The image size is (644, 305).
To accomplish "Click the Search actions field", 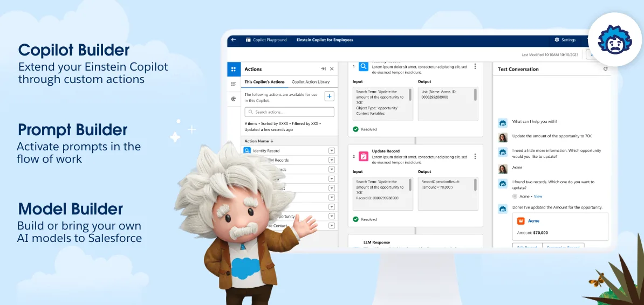I will pyautogui.click(x=289, y=112).
